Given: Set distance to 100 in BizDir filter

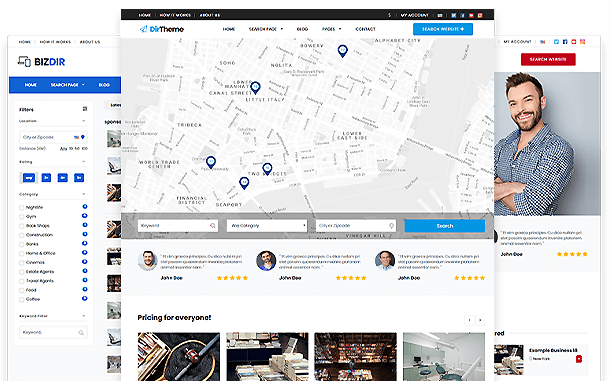Looking at the screenshot, I should tap(85, 149).
